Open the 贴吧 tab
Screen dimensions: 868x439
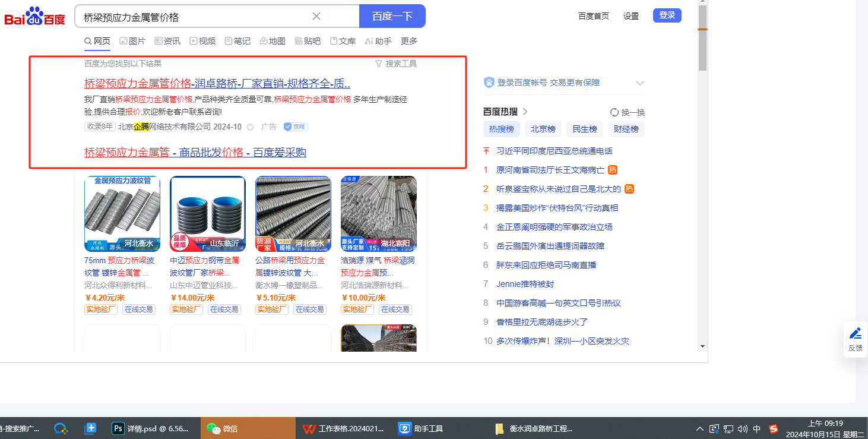click(308, 41)
